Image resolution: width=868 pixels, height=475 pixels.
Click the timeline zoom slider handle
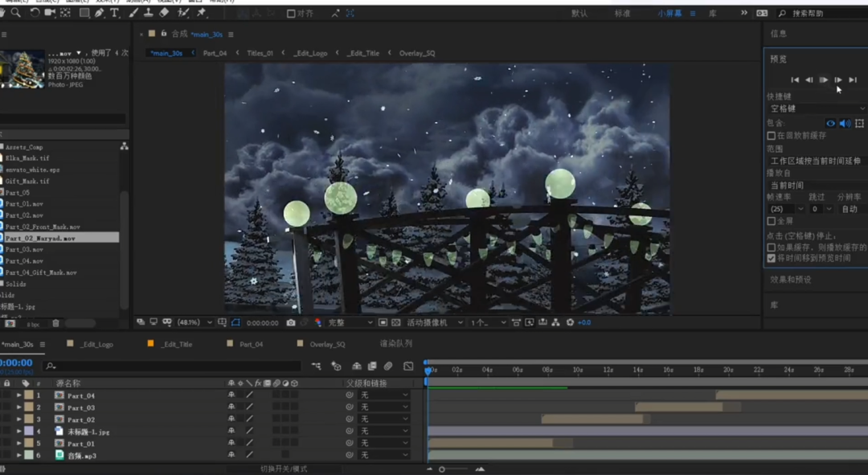(442, 469)
